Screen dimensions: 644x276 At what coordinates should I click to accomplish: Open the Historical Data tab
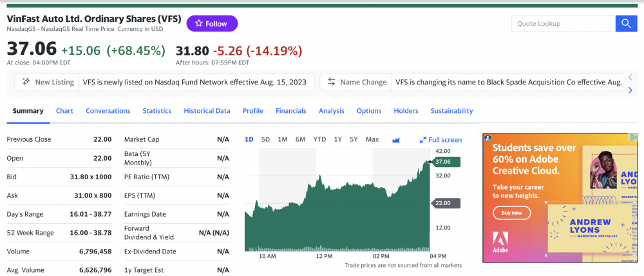[207, 111]
